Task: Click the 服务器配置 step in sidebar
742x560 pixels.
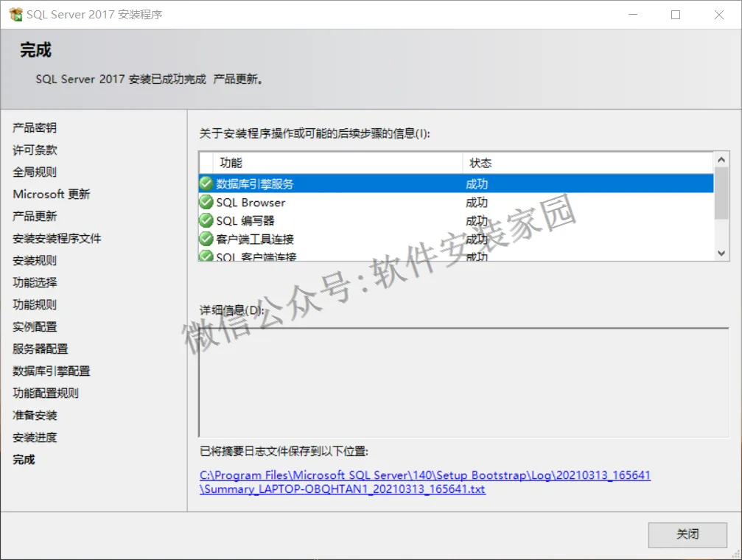Action: click(x=41, y=349)
